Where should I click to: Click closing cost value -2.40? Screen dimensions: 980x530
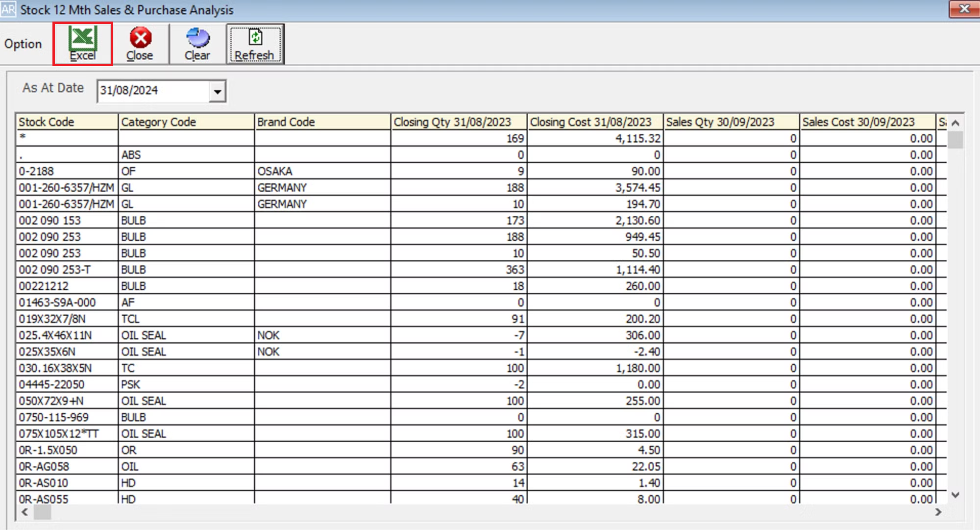tap(595, 352)
